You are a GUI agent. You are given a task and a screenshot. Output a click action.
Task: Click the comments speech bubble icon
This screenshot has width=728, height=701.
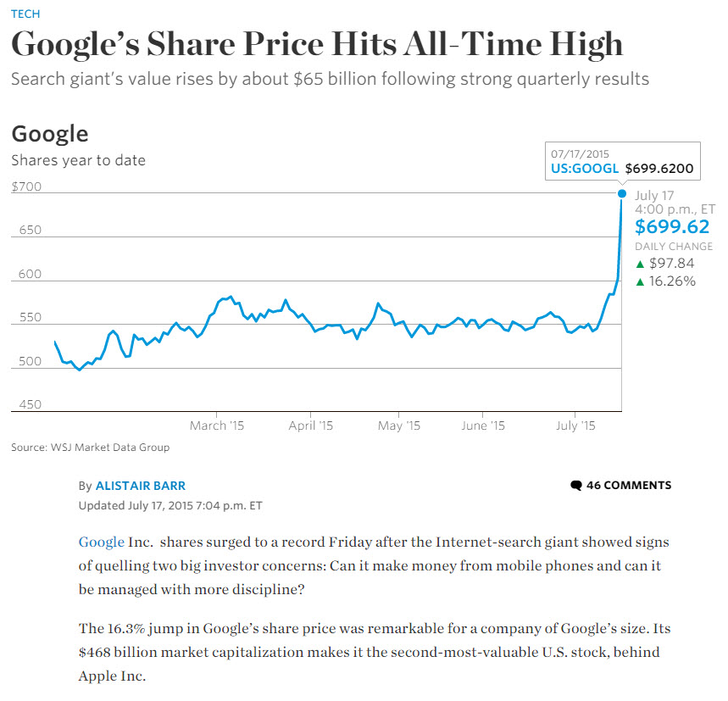[576, 486]
